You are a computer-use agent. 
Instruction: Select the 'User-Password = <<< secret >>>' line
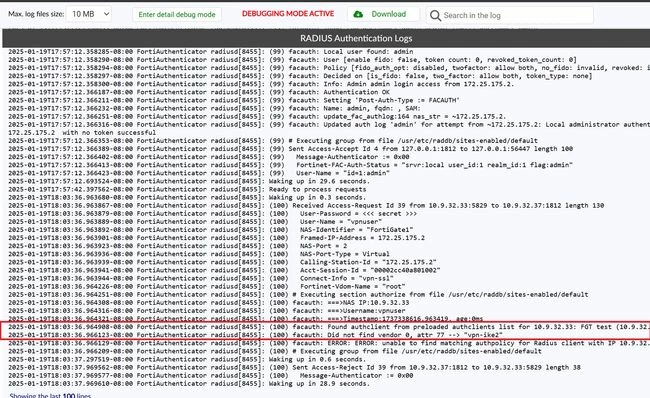[212, 214]
